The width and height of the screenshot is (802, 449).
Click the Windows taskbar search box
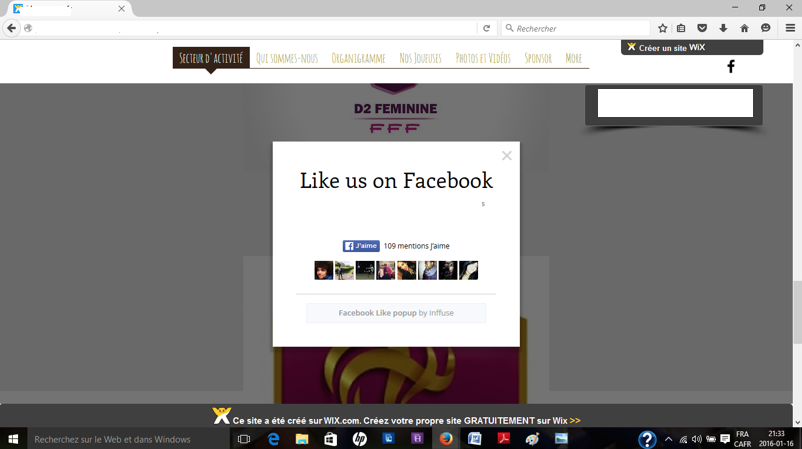(128, 439)
